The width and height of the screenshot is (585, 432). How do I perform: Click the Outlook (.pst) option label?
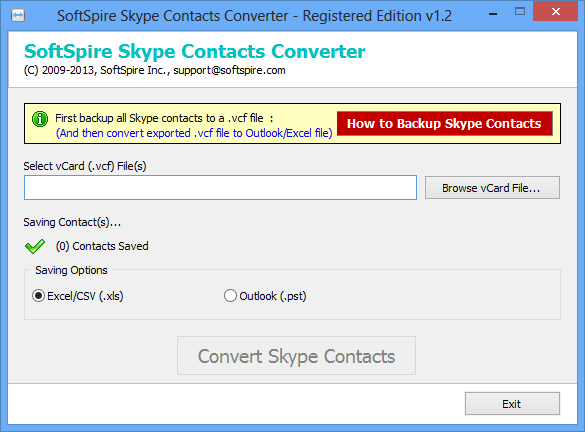pos(273,296)
